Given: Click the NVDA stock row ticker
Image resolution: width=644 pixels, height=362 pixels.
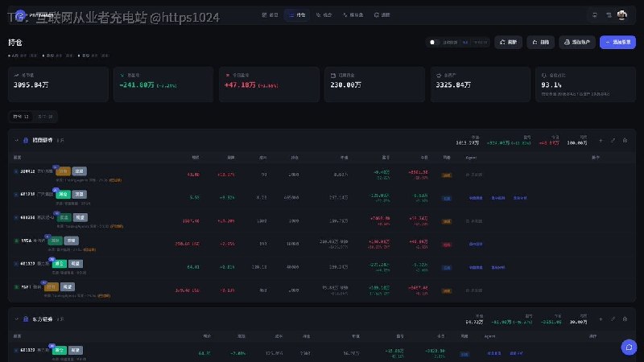Looking at the screenshot, I should [27, 241].
